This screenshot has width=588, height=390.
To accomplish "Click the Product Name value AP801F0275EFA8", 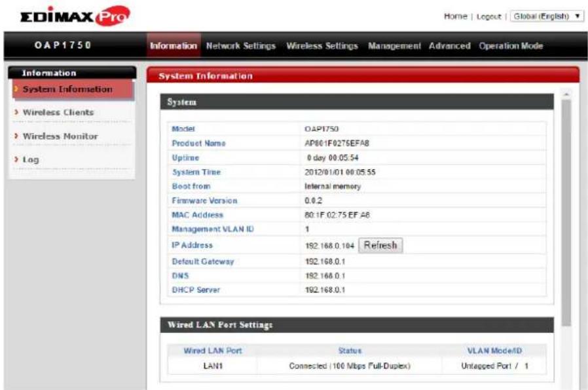I will [x=337, y=144].
